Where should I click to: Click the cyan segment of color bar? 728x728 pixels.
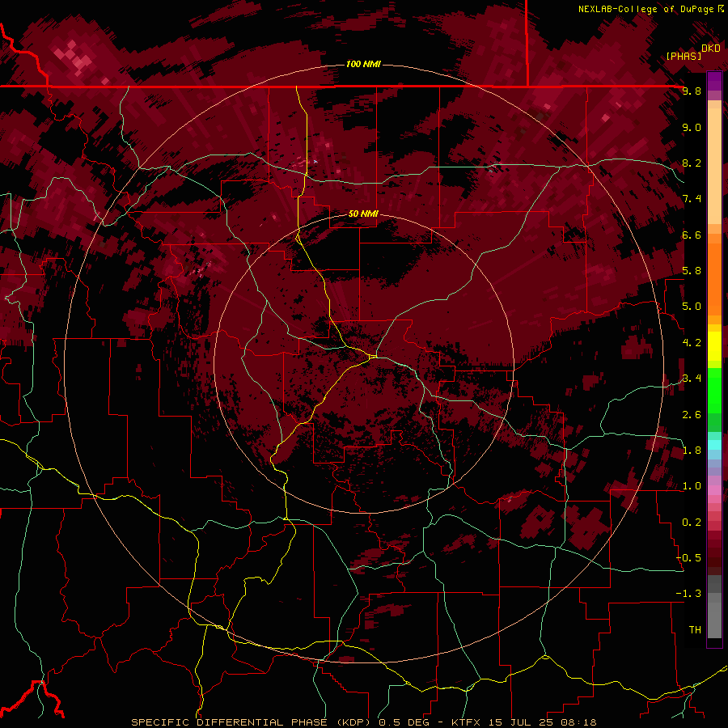coord(714,445)
